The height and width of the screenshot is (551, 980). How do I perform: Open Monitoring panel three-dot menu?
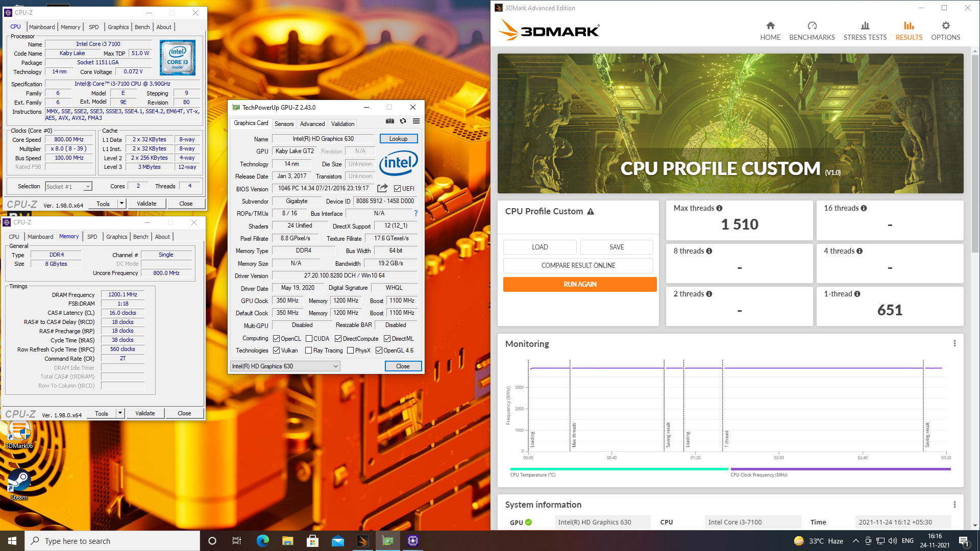click(x=954, y=343)
